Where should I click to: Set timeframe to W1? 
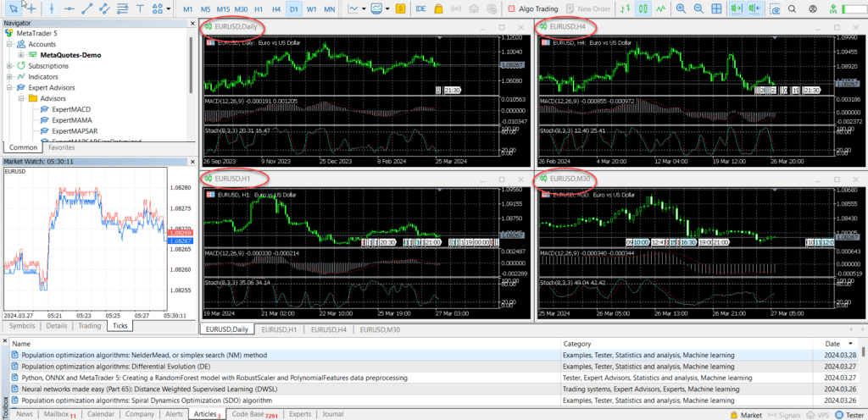click(x=312, y=8)
